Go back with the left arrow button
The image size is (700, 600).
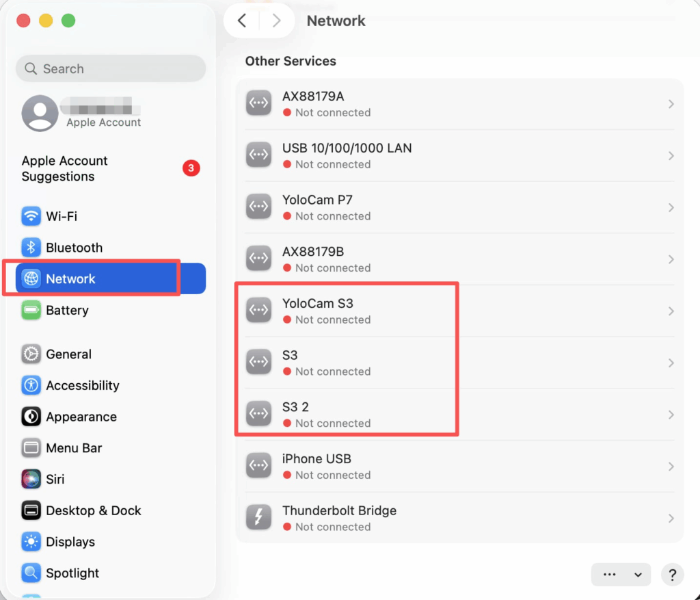[242, 21]
